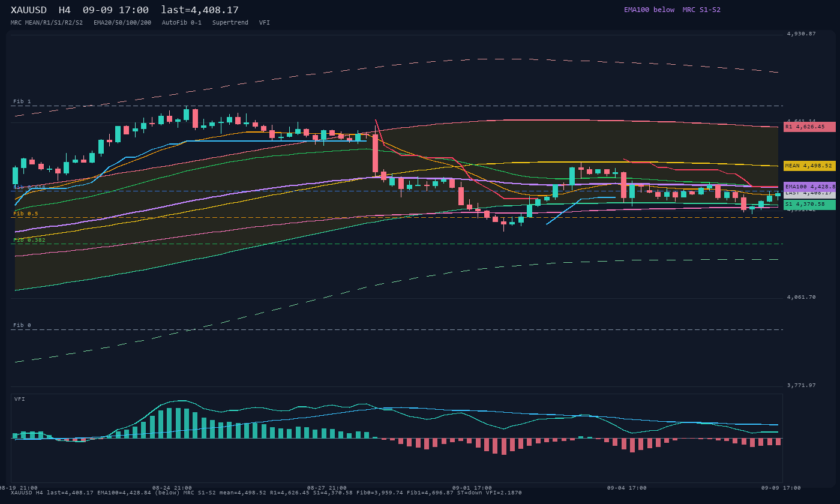This screenshot has height=504, width=840.
Task: Click the 09-01 17:00 time axis label
Action: (472, 488)
